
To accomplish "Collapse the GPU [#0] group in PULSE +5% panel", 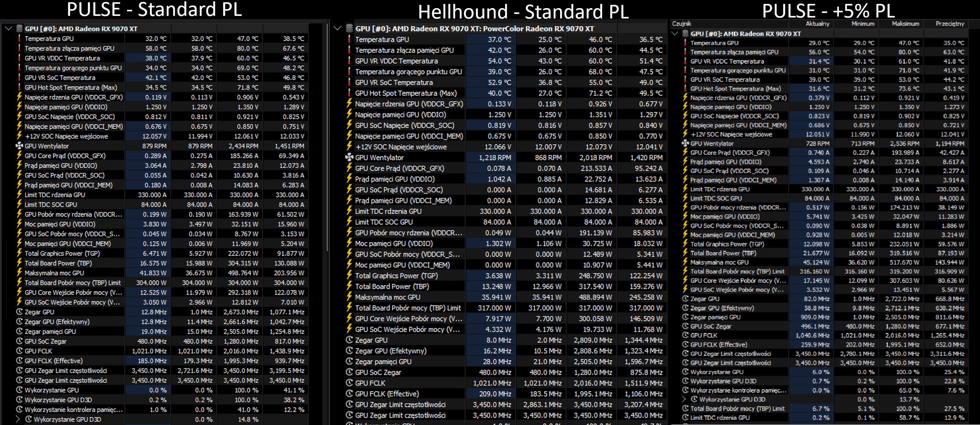I will 675,33.
